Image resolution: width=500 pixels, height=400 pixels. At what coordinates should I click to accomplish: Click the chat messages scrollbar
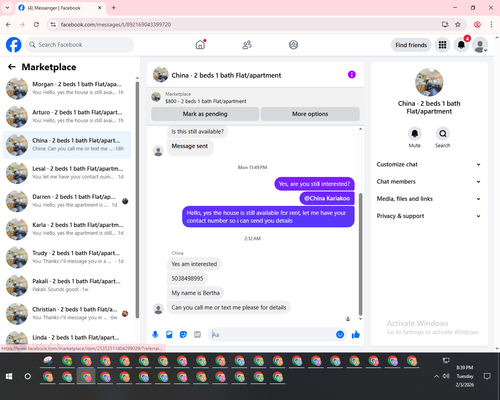click(x=360, y=254)
